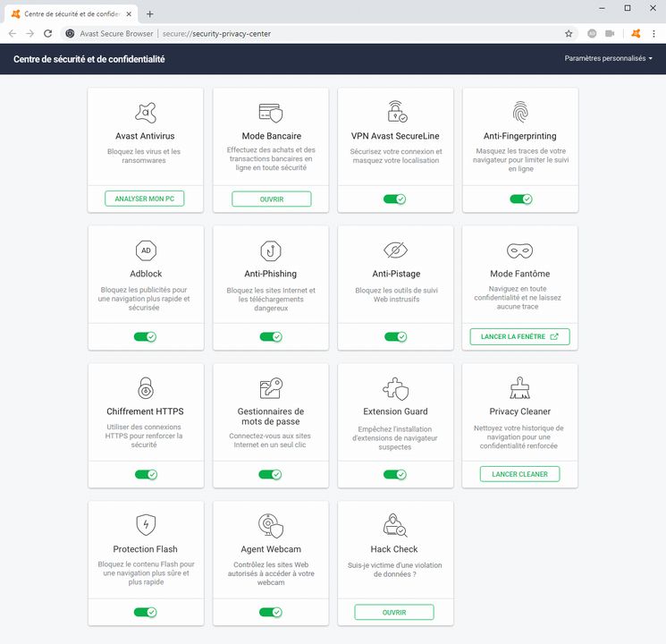
Task: Click the Mode Bancaire card and shield icon
Action: (271, 113)
